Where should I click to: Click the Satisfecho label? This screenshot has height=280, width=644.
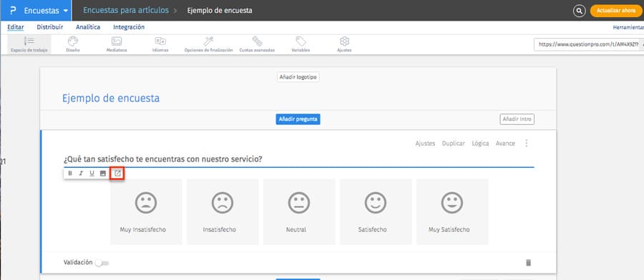[373, 229]
